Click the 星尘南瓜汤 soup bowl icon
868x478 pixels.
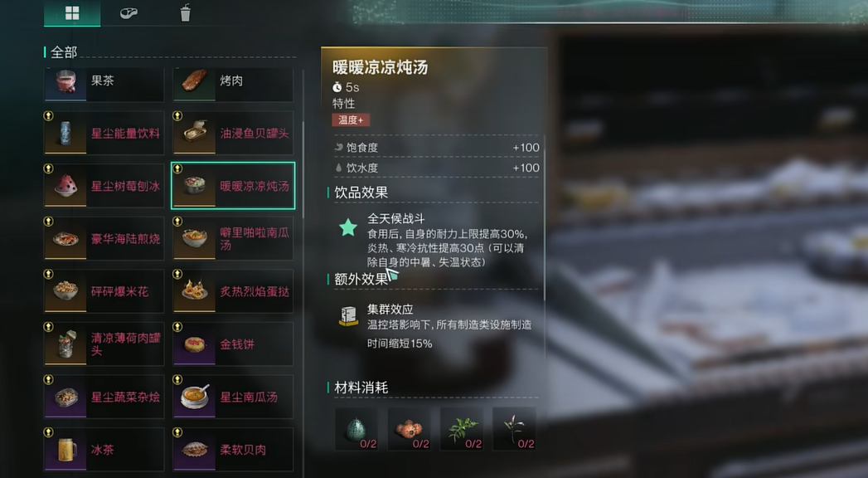(194, 397)
